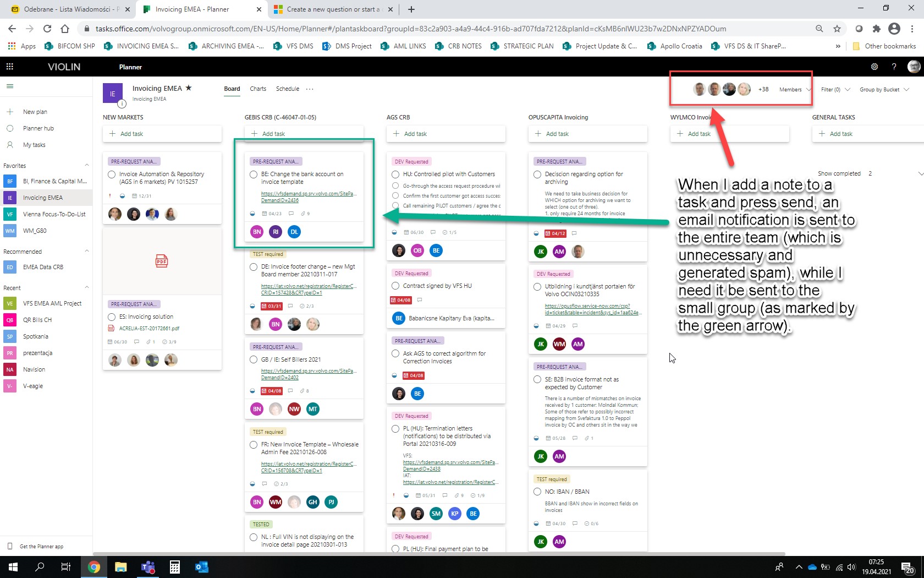Open ACRELIA-EST-20172661.pdf attachment link
Screen dimensions: 924x578
149,329
